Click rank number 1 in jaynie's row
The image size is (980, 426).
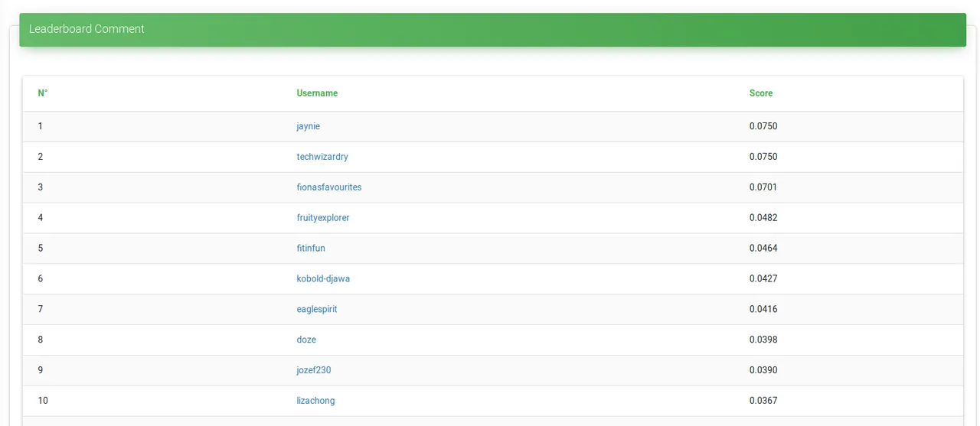tap(41, 126)
